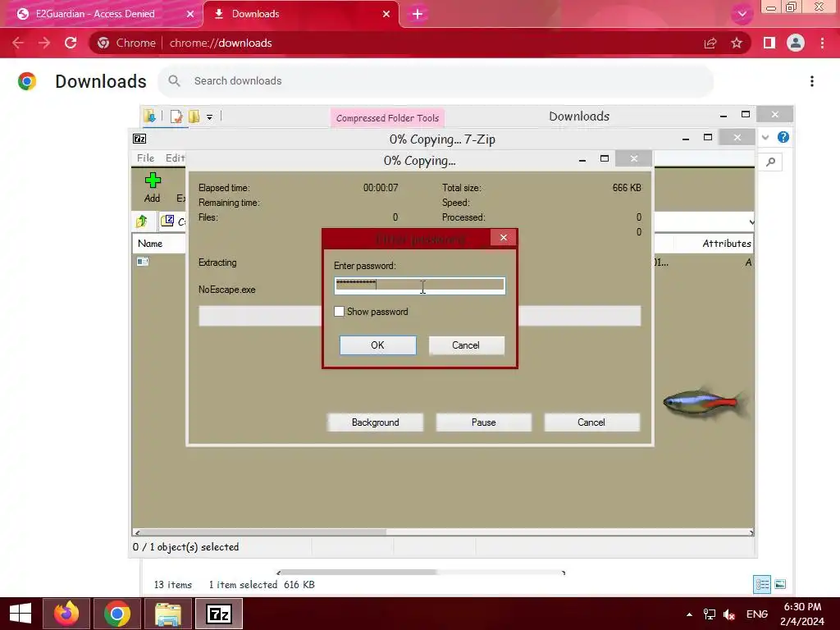Viewport: 840px width, 630px height.
Task: Expand 7-Zip address bar dropdown
Action: [751, 221]
